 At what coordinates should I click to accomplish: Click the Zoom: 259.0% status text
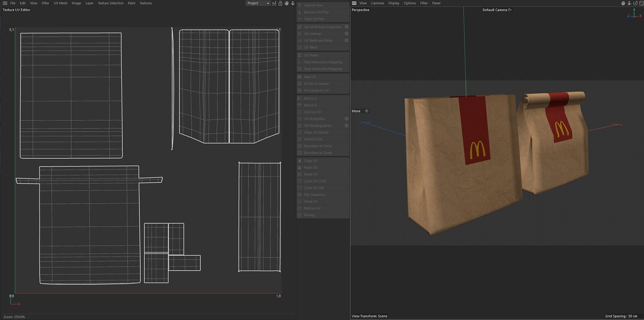(x=14, y=317)
